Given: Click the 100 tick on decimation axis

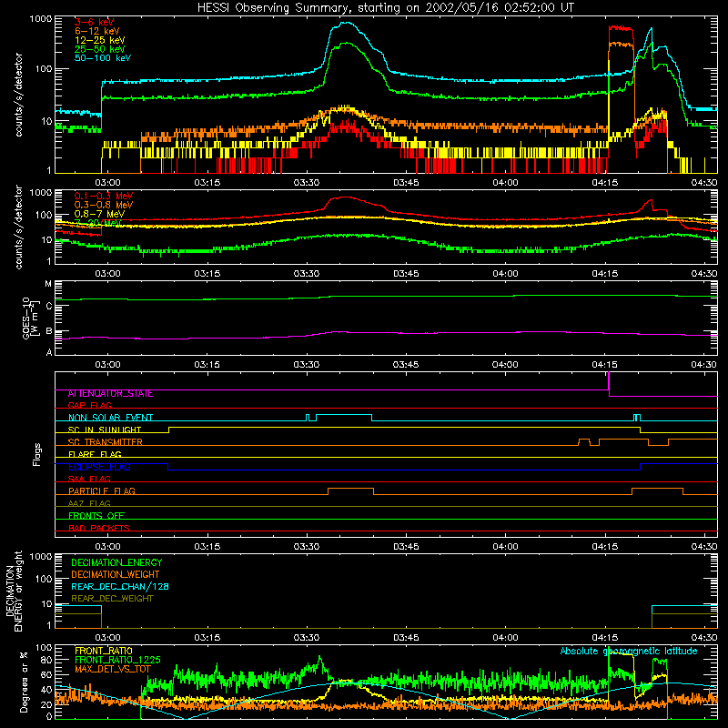Looking at the screenshot, I should point(44,579).
